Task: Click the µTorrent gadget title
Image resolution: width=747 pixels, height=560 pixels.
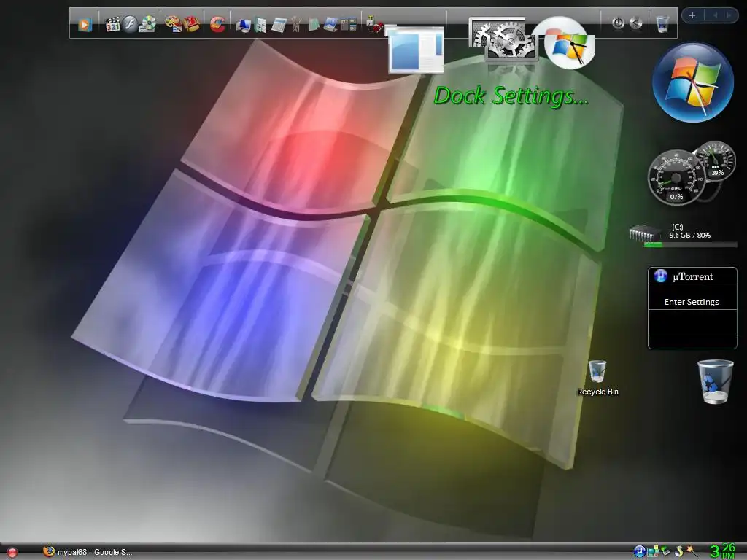Action: (x=693, y=276)
